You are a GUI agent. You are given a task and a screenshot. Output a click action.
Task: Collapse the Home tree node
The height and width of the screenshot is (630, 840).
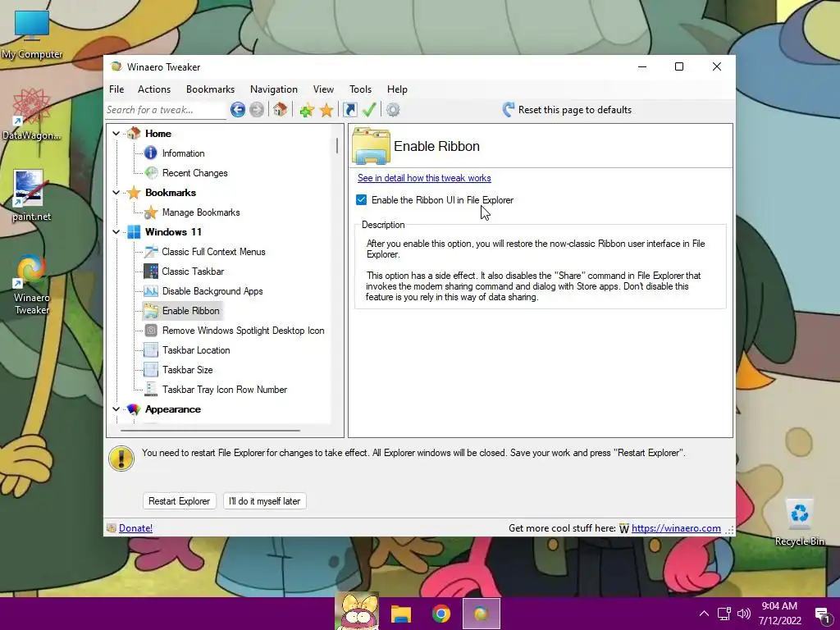[x=116, y=134]
